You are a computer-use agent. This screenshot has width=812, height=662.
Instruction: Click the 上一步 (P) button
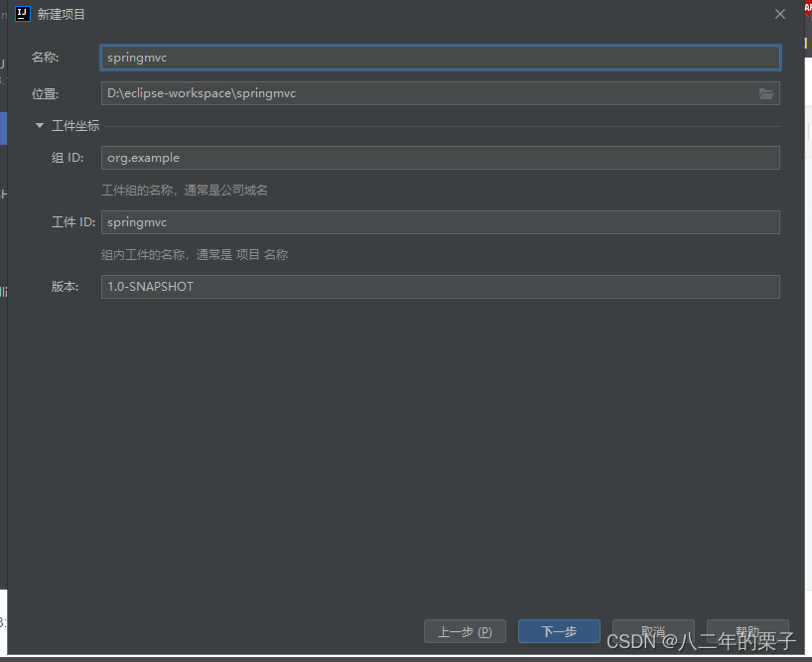pyautogui.click(x=465, y=631)
